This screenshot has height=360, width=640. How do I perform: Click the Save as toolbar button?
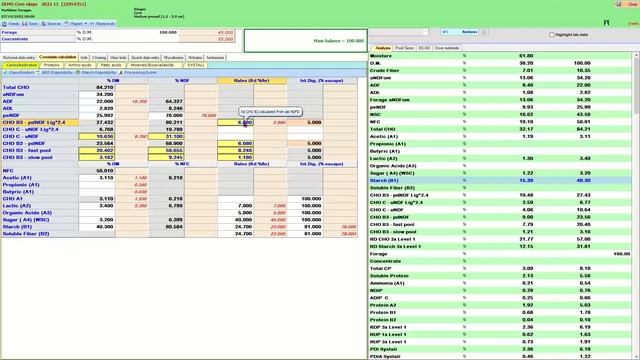click(51, 24)
